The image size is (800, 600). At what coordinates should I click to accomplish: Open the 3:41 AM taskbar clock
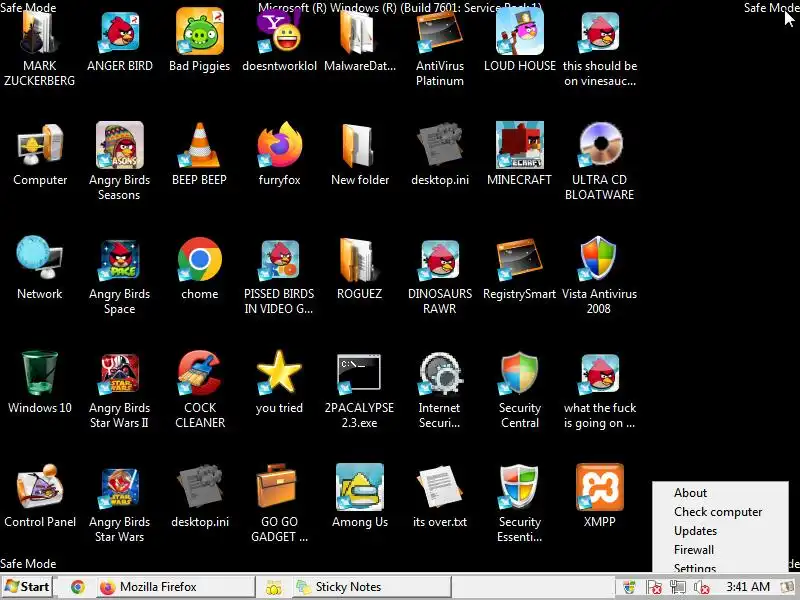coord(748,587)
